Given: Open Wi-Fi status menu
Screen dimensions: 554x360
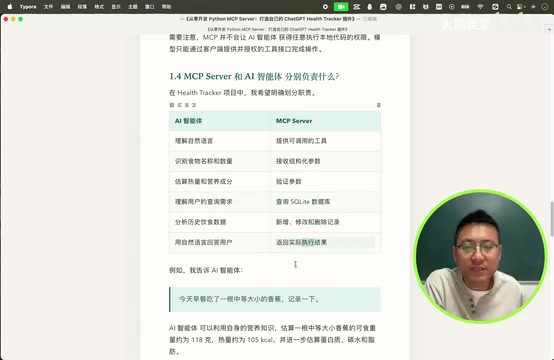Looking at the screenshot, I should 480,6.
